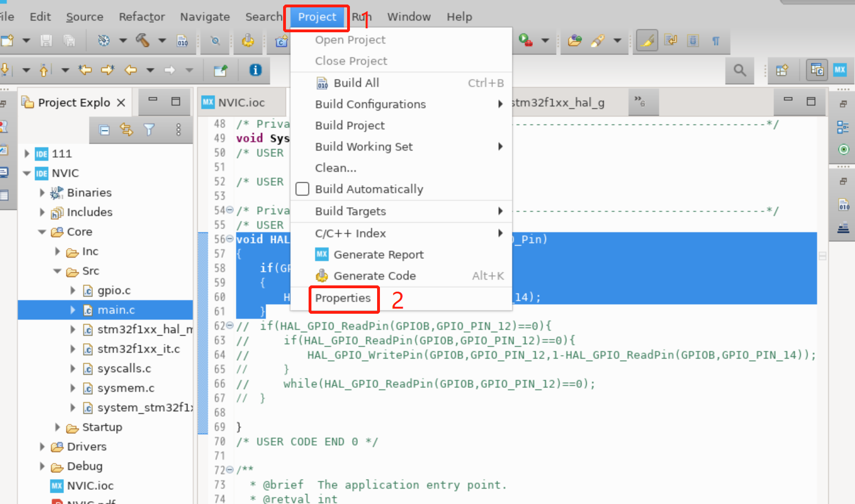Screen dimensions: 855x504
Task: Switch to the C/C++ perspective icon
Action: pos(817,70)
